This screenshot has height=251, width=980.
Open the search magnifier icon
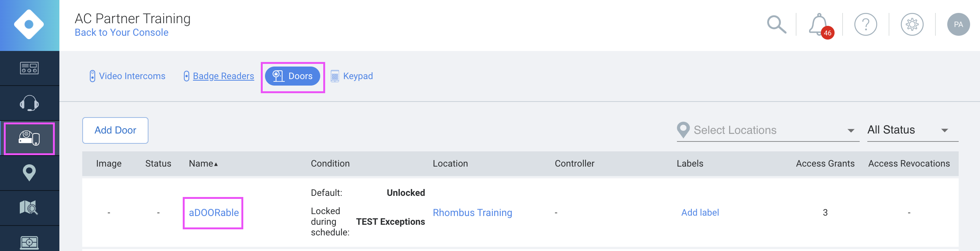(x=777, y=24)
